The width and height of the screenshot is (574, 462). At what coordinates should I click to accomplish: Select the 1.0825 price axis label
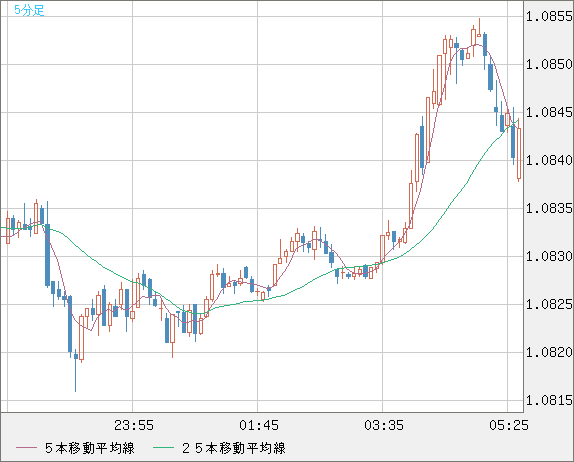coord(549,304)
